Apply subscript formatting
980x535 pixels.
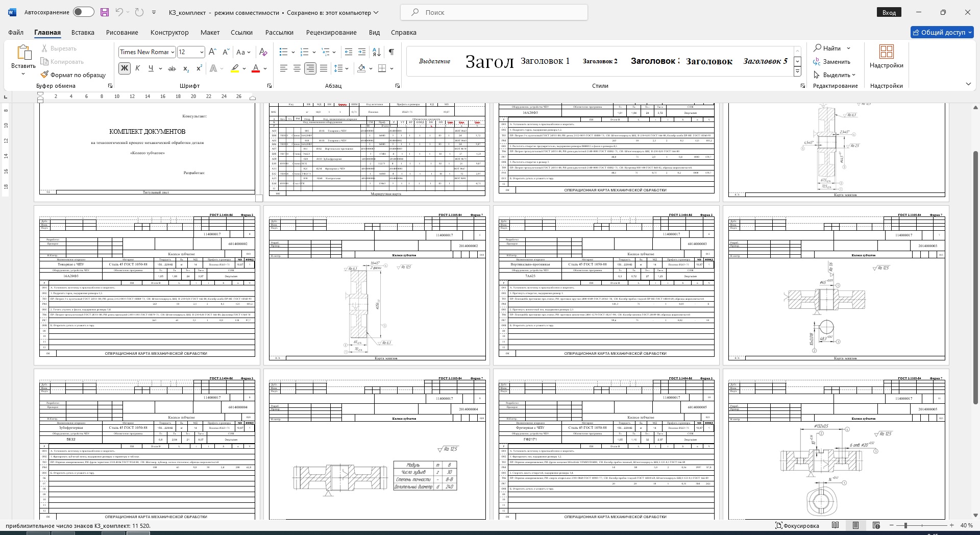point(186,68)
